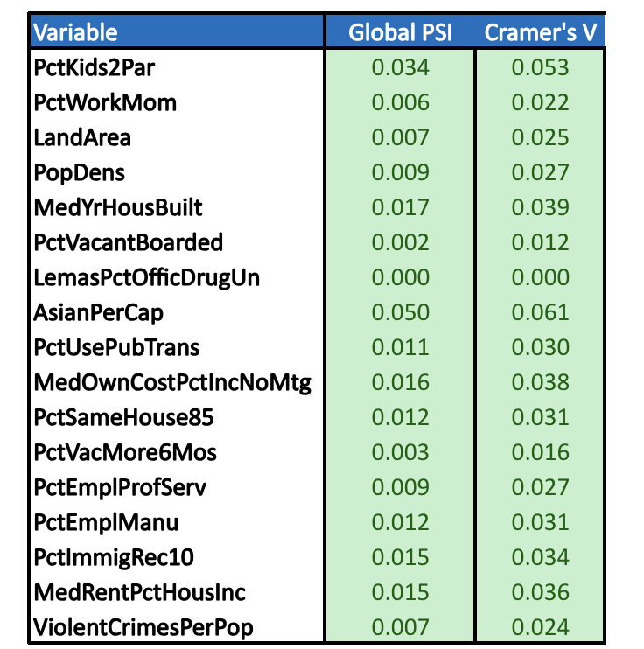Select AsianPerCap Cramer's V value 0.061
The image size is (644, 649).
[540, 312]
